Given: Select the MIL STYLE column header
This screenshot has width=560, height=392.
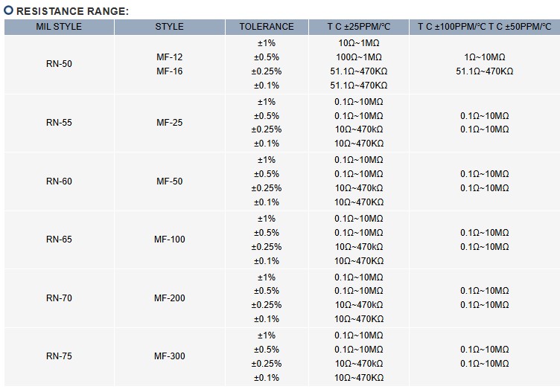Looking at the screenshot, I should coord(59,27).
